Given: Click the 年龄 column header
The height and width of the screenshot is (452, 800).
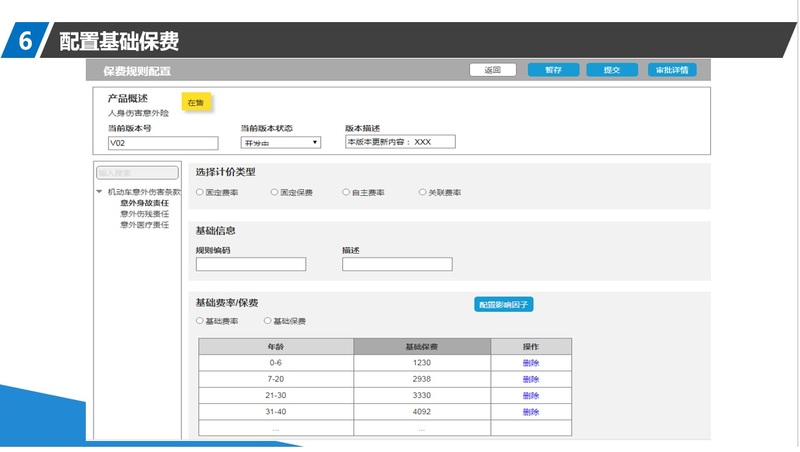Looking at the screenshot, I should click(276, 346).
